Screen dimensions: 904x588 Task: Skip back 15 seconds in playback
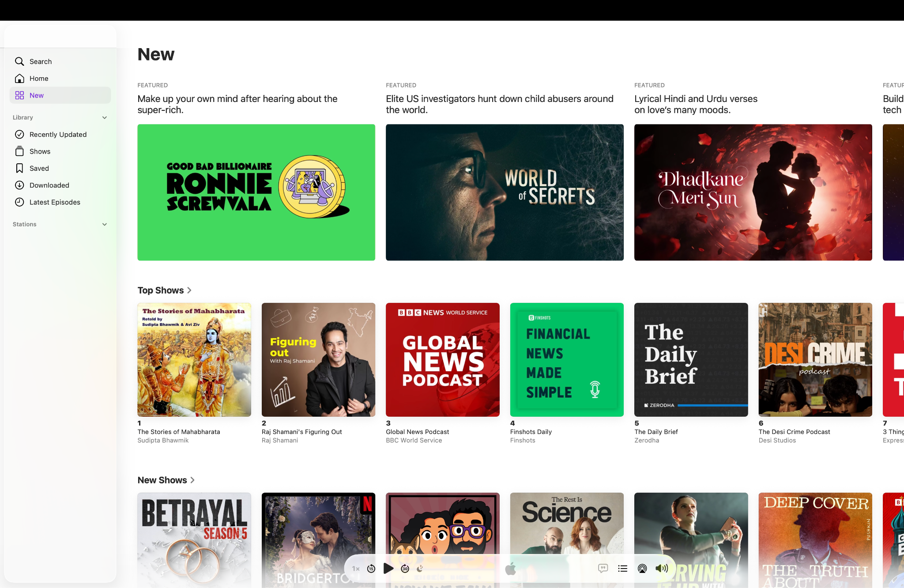[371, 569]
